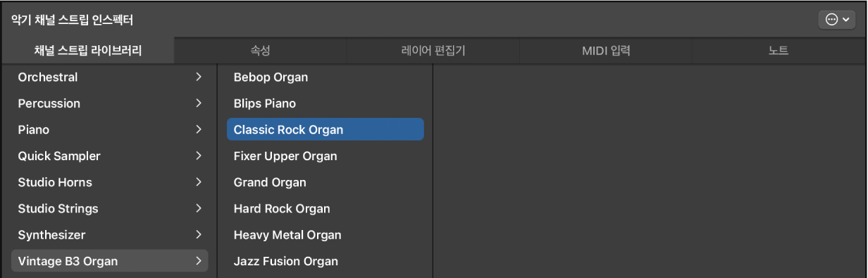The width and height of the screenshot is (868, 278).
Task: Select the Classic Rock Organ patch
Action: coord(325,130)
